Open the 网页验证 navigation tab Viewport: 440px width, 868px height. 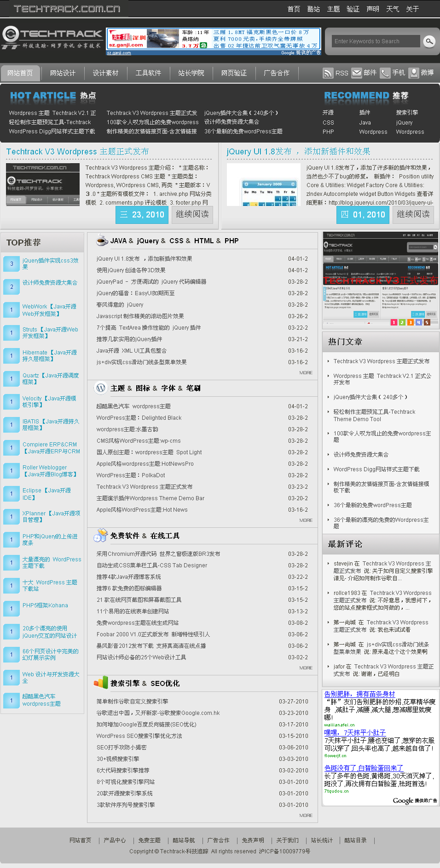tap(234, 73)
